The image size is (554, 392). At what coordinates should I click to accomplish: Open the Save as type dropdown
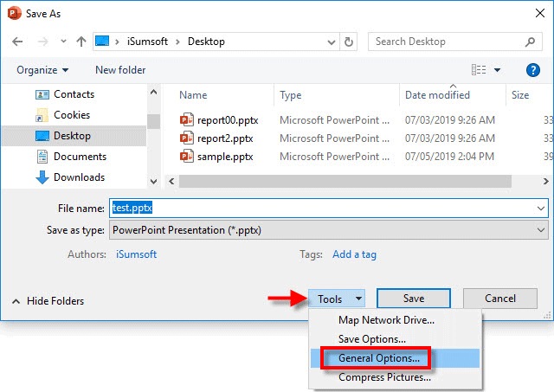click(x=329, y=230)
